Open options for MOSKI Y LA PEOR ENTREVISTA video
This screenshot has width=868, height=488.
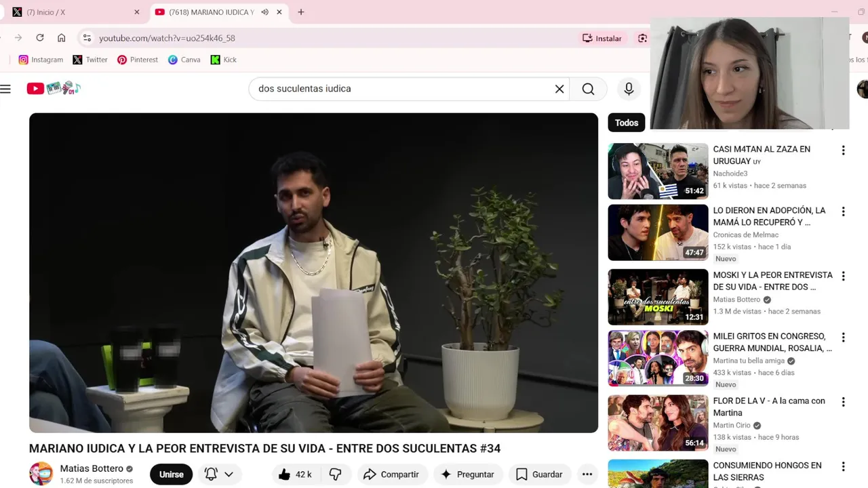pyautogui.click(x=843, y=277)
